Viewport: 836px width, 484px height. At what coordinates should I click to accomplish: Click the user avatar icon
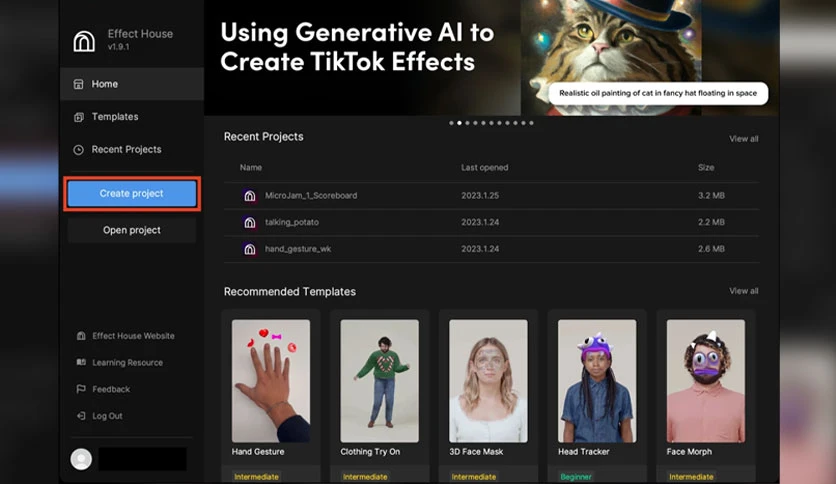81,459
